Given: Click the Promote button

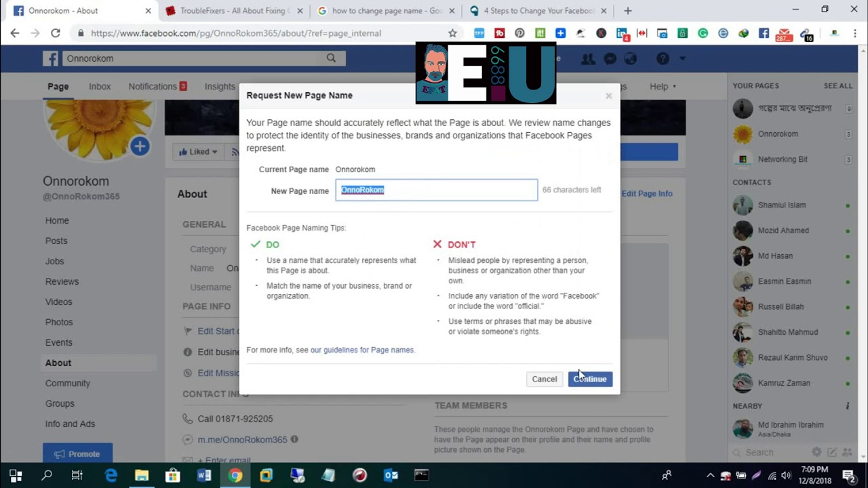Looking at the screenshot, I should (77, 453).
